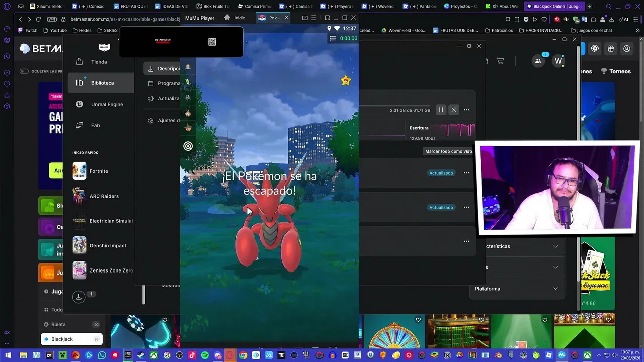The width and height of the screenshot is (644, 362).
Task: Toggle the Ocultar las promociones switch
Action: point(24,71)
